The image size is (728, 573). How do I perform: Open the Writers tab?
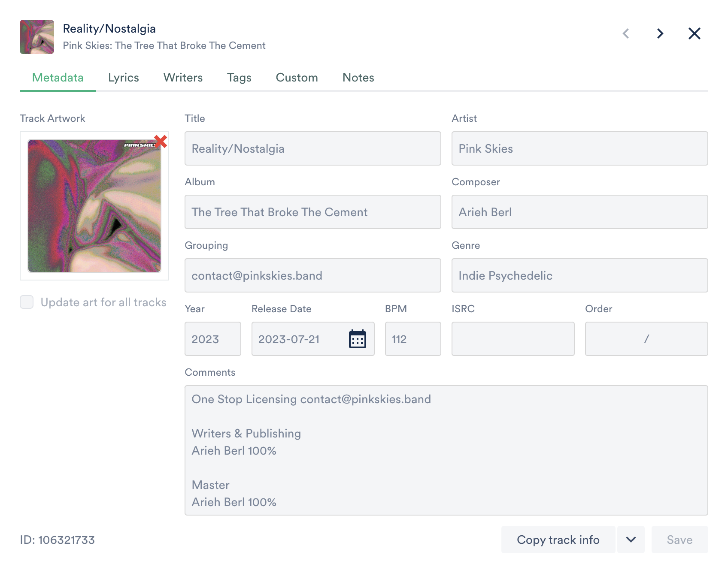tap(183, 78)
